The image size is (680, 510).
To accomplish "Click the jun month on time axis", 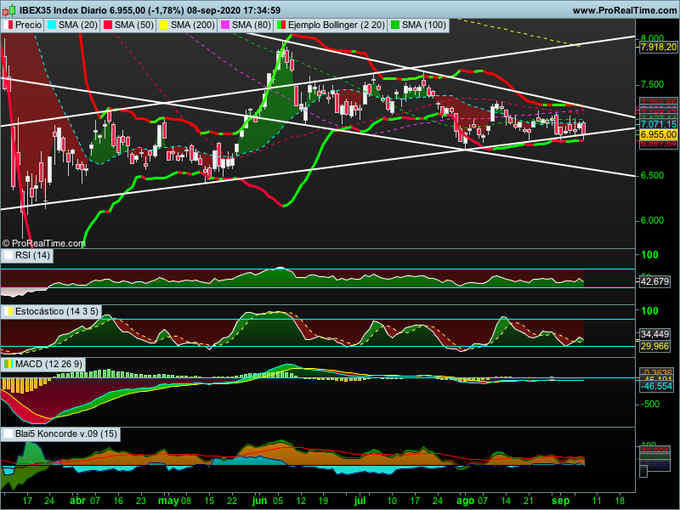I will click(x=261, y=499).
